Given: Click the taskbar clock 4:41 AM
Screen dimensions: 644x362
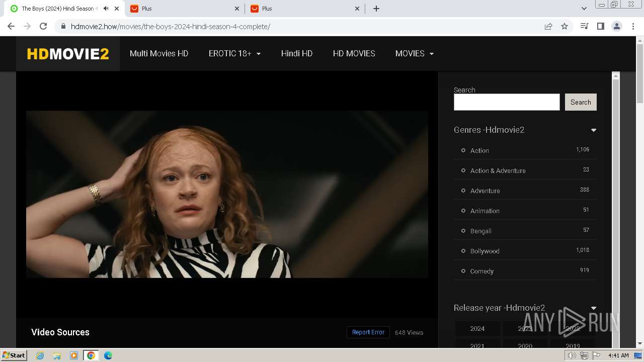Looking at the screenshot, I should 618,355.
